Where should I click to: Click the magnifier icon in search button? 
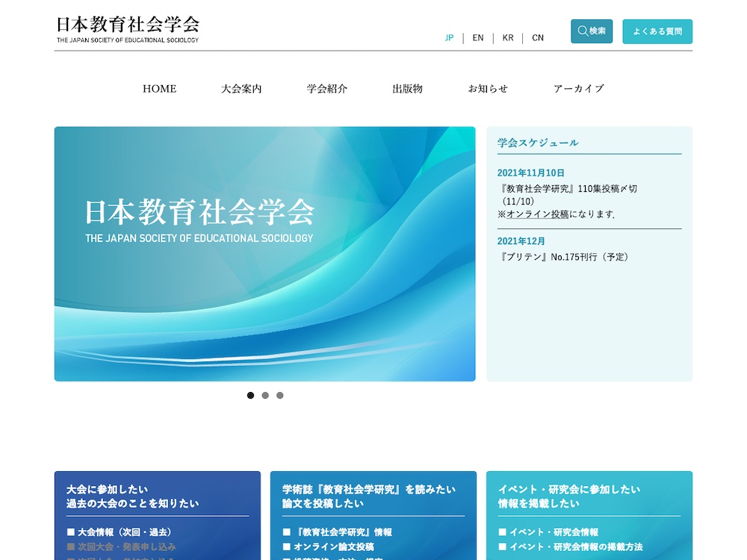[x=582, y=31]
